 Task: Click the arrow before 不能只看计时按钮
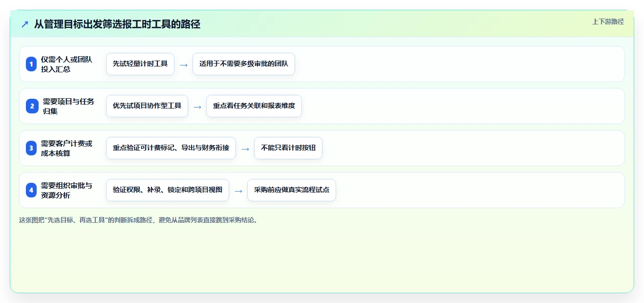pyautogui.click(x=245, y=149)
